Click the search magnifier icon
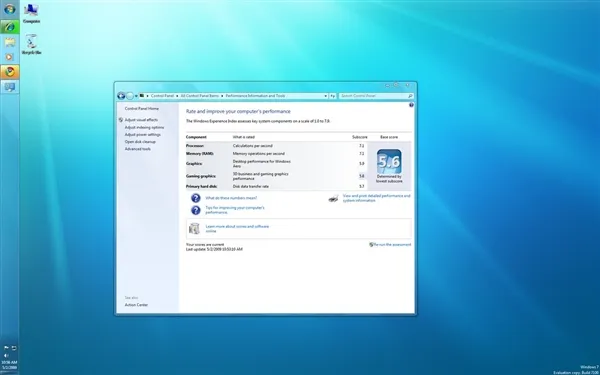Viewport: 600px width, 375px height. (410, 96)
